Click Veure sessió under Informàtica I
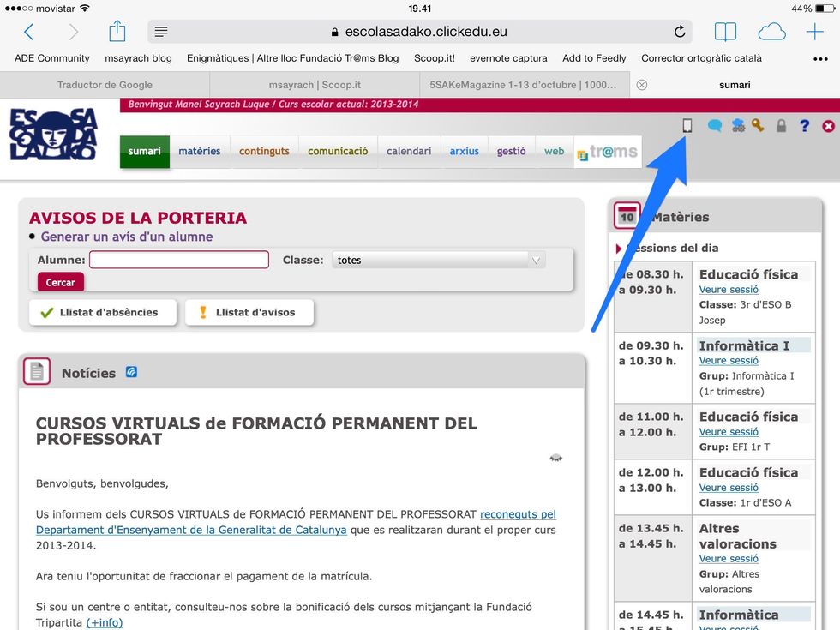 [x=729, y=361]
